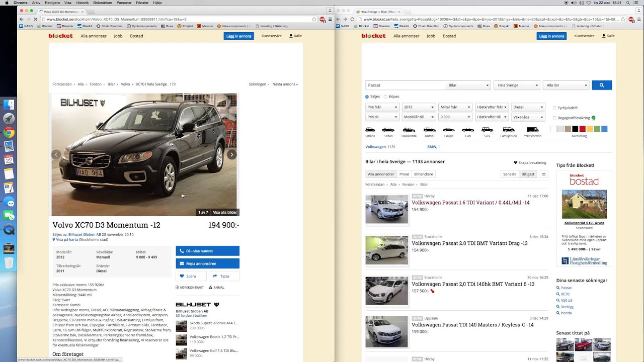Select the Familjebuss body type icon
Viewport: 644px width, 362px height.
pos(509,130)
